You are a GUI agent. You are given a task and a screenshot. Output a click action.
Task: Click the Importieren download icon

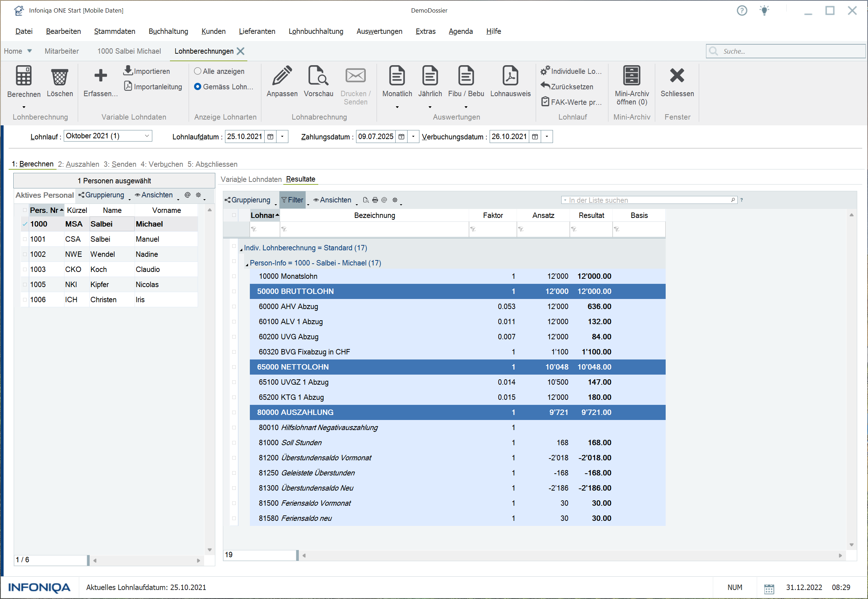[x=128, y=70]
